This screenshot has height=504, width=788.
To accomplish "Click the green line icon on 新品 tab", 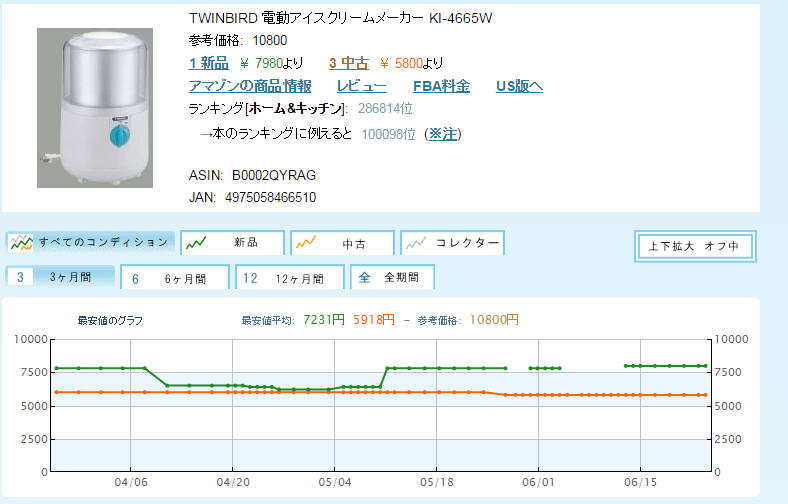I will (196, 243).
